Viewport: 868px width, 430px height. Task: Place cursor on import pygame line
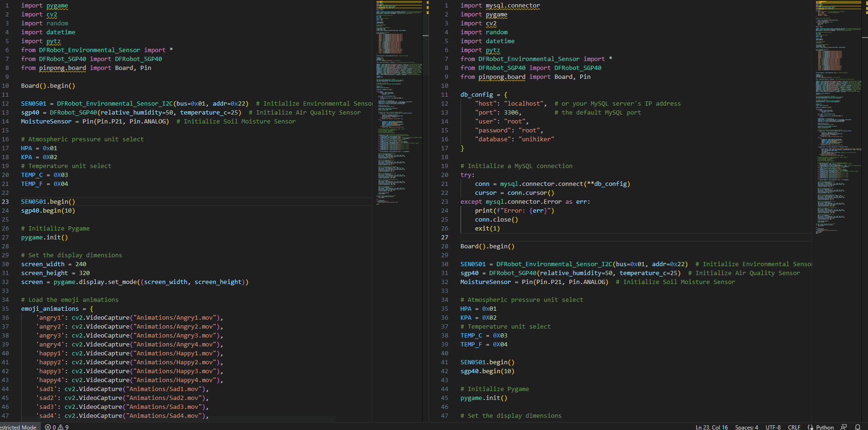(x=45, y=5)
